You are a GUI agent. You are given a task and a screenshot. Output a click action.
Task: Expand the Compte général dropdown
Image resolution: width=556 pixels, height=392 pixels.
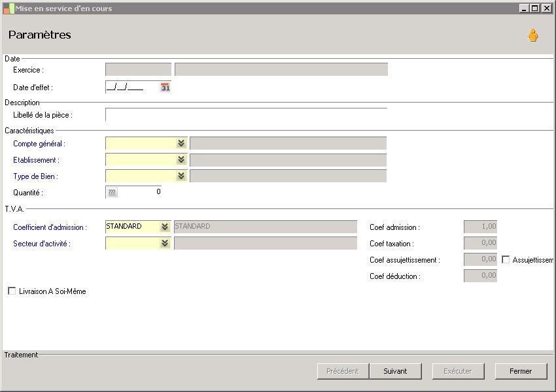click(x=181, y=143)
